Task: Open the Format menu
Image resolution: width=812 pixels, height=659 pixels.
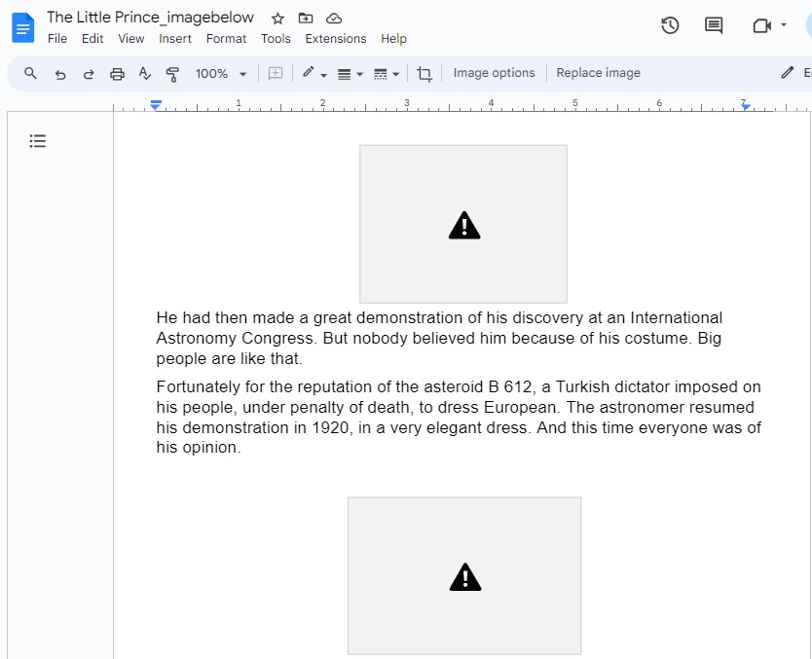Action: pos(226,39)
